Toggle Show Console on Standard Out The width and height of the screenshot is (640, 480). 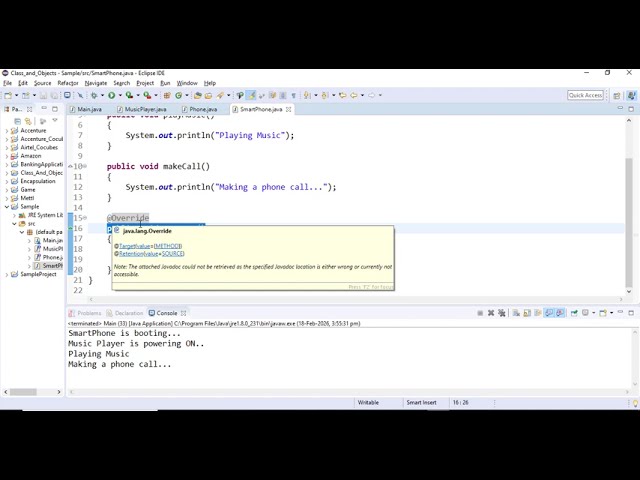tap(549, 313)
